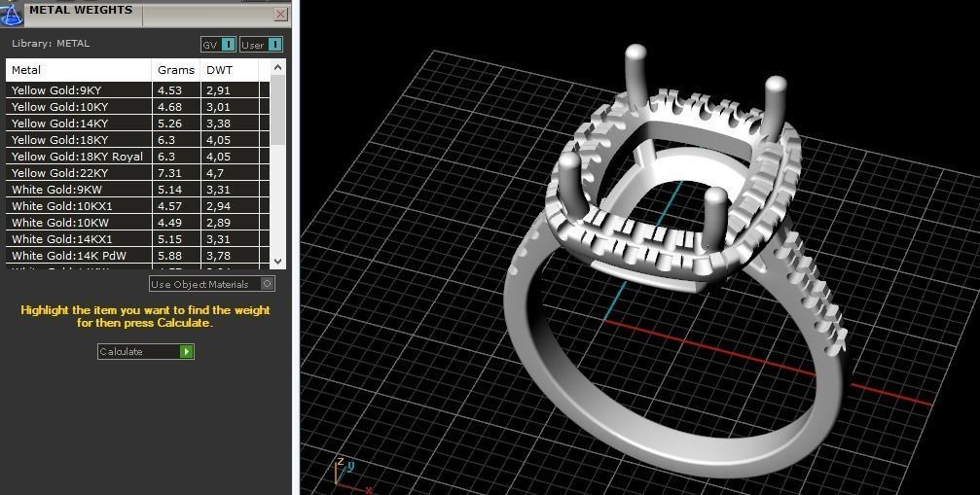
Task: Click the Metal column header
Action: [79, 70]
